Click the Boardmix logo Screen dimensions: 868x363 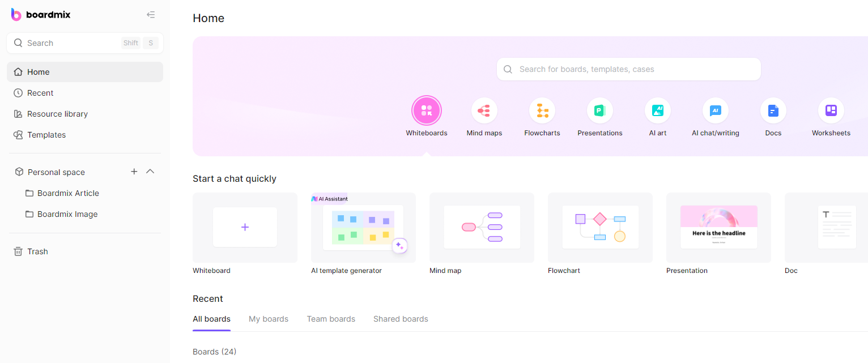click(x=41, y=14)
